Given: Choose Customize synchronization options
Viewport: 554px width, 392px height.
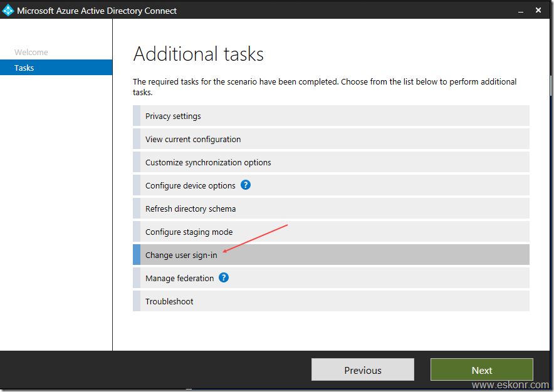Looking at the screenshot, I should click(x=331, y=162).
